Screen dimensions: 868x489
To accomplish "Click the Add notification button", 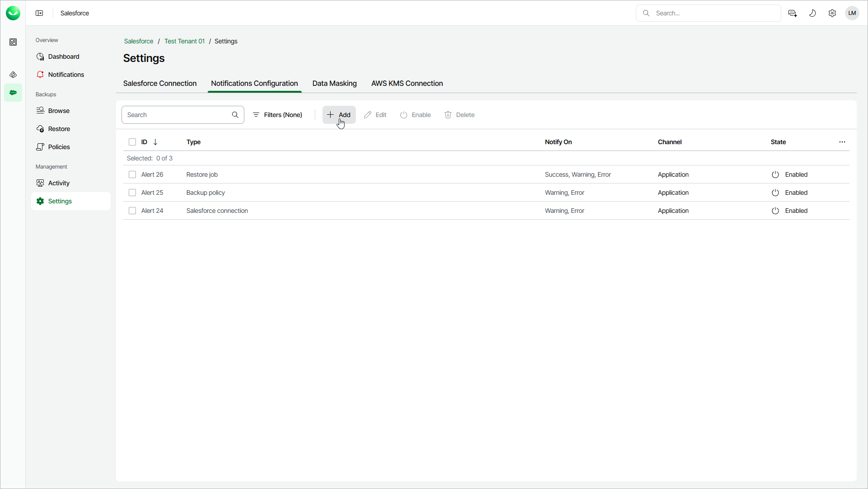I will [x=339, y=115].
